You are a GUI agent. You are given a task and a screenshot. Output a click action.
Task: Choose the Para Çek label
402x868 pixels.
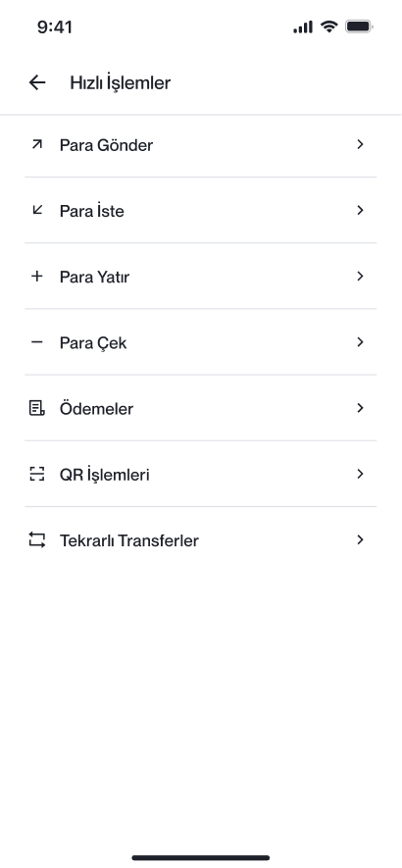[93, 343]
